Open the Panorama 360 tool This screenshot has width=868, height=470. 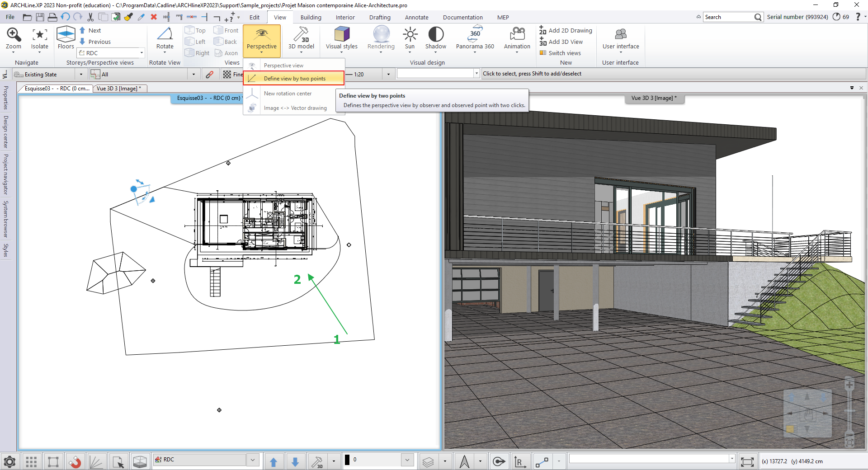(x=475, y=35)
